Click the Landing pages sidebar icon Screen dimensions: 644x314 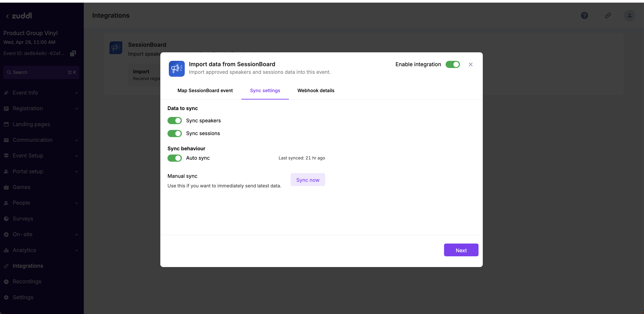pyautogui.click(x=6, y=124)
